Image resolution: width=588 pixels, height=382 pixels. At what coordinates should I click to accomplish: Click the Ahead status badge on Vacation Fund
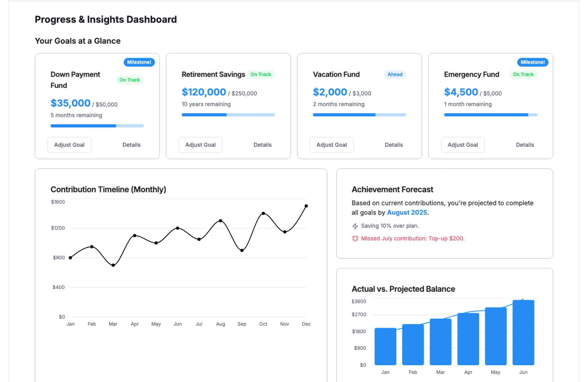pyautogui.click(x=395, y=74)
